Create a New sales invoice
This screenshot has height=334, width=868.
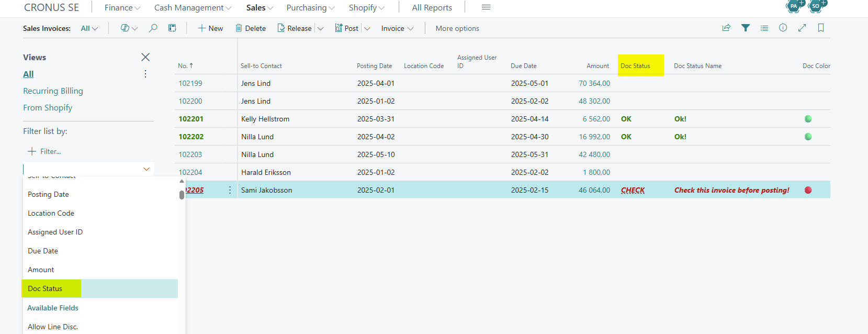(x=210, y=28)
